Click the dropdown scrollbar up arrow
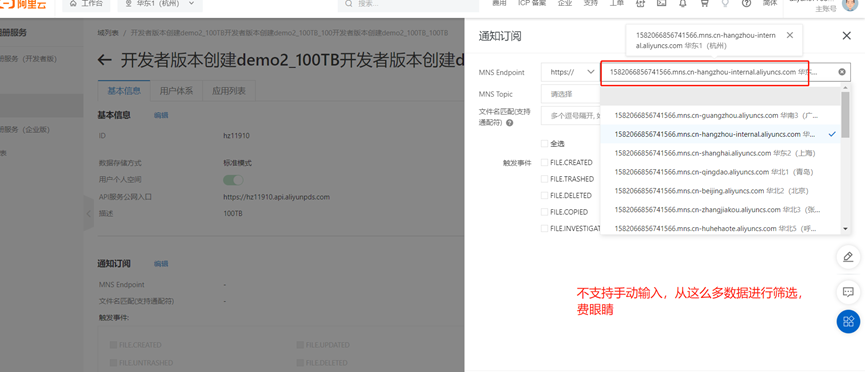865x372 pixels. click(x=845, y=87)
